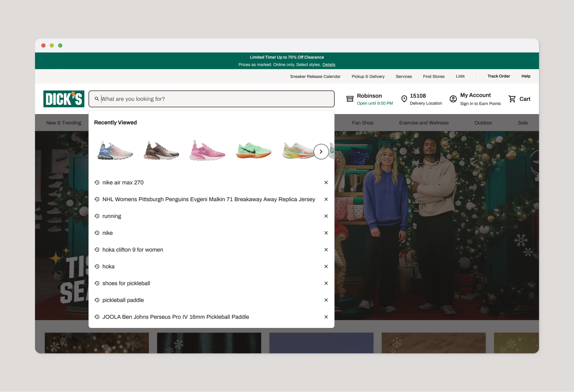Open the Fan Shop menu
Screen dimensions: 574x392
click(x=362, y=123)
